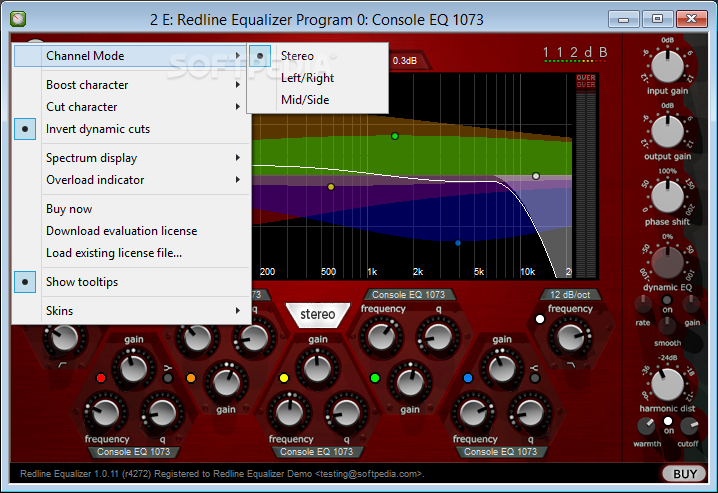Click the harmonic dist knob
The width and height of the screenshot is (718, 493).
pos(667,384)
